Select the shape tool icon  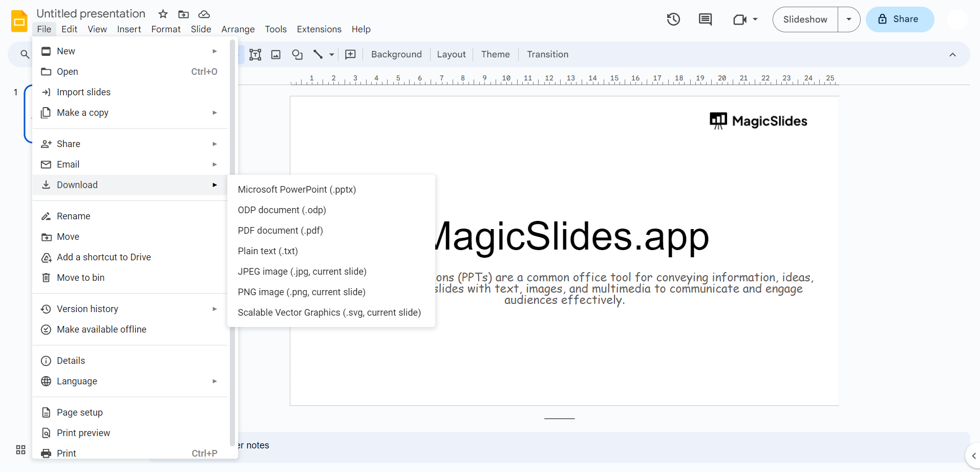[x=297, y=54]
